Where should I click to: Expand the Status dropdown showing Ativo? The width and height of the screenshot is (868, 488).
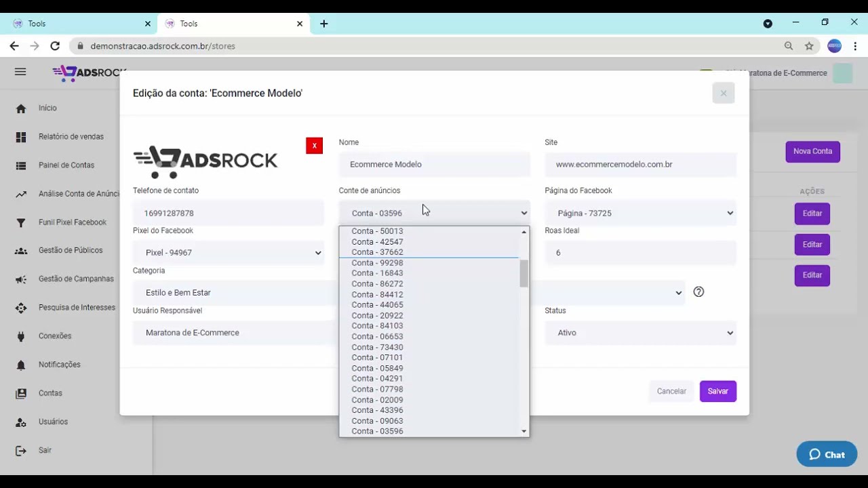click(x=640, y=333)
